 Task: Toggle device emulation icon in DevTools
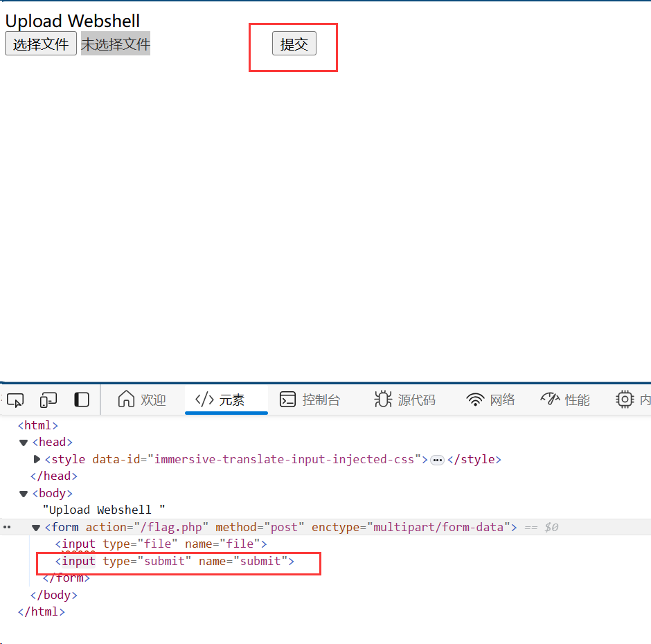[48, 400]
